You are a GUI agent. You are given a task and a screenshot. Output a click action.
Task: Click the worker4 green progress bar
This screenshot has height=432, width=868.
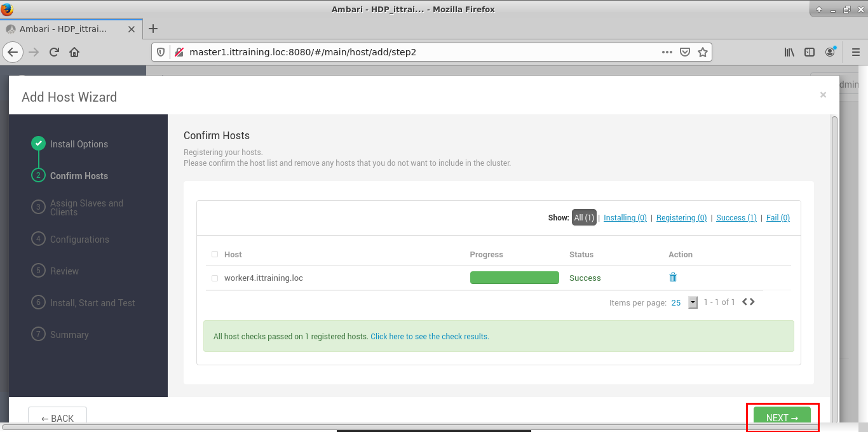coord(514,278)
